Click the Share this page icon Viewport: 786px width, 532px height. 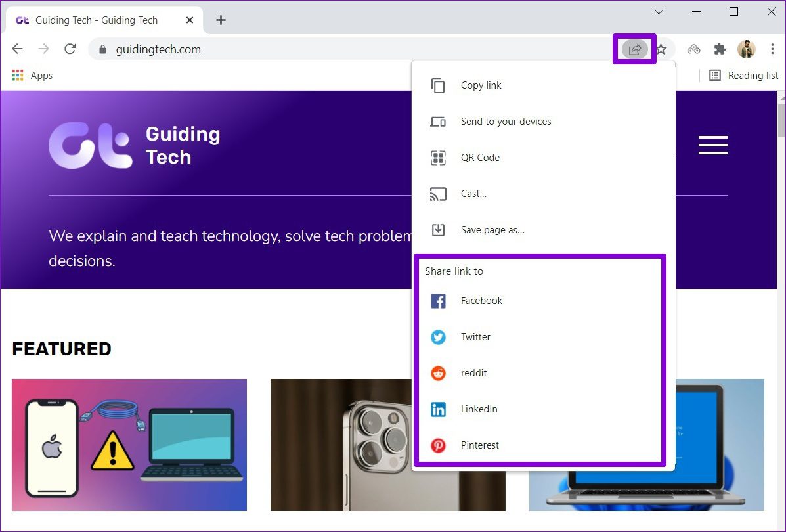tap(634, 49)
